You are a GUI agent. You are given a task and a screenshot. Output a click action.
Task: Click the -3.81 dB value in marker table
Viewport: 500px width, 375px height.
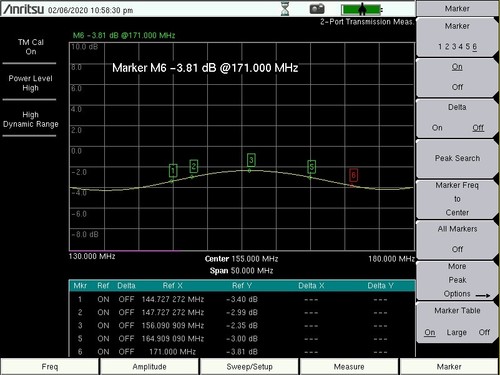click(x=242, y=352)
